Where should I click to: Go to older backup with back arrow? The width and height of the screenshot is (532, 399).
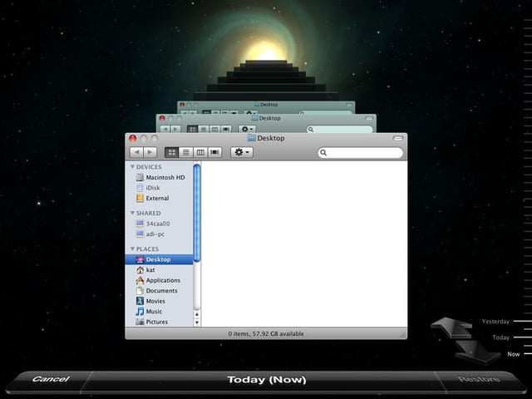tap(451, 327)
